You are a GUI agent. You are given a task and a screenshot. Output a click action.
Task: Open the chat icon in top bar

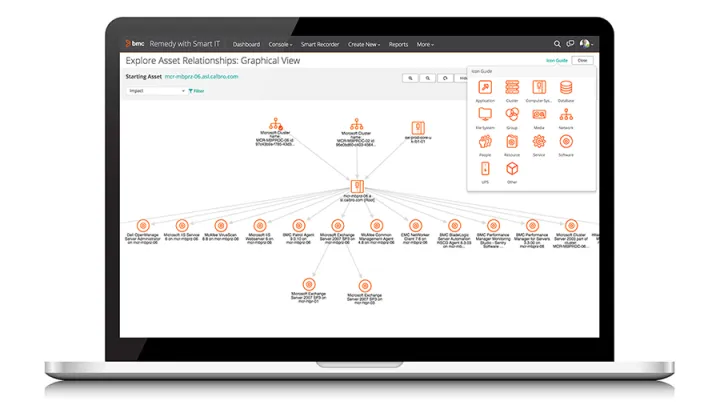click(x=570, y=44)
